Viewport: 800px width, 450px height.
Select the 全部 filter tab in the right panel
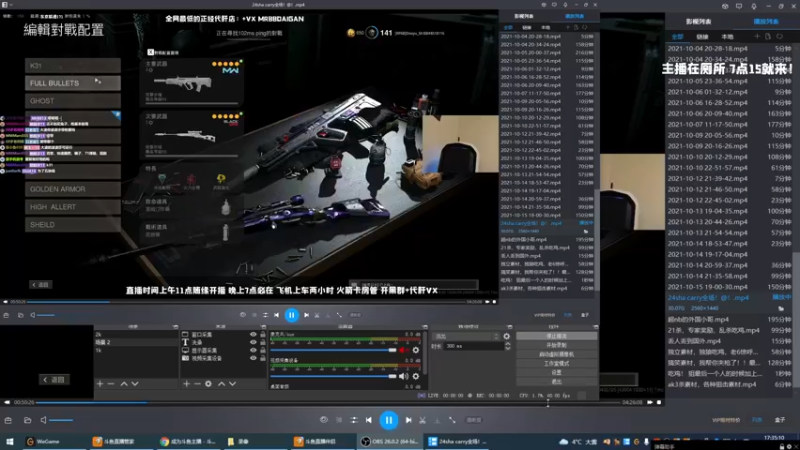pos(677,37)
